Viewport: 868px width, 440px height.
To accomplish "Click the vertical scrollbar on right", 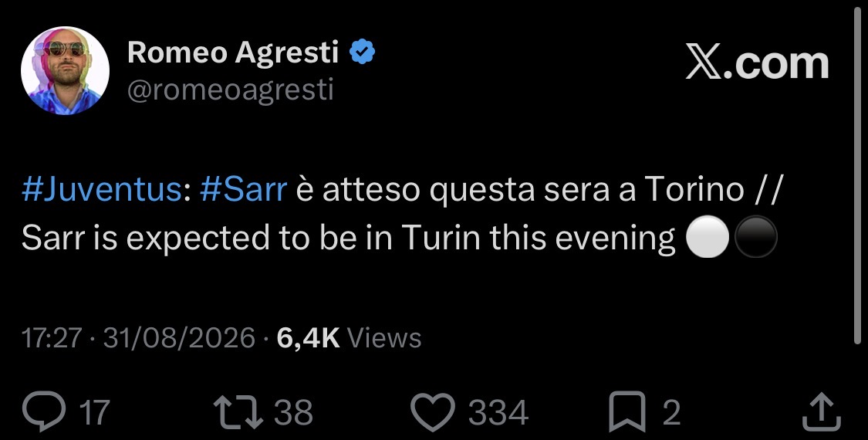I will tap(857, 178).
